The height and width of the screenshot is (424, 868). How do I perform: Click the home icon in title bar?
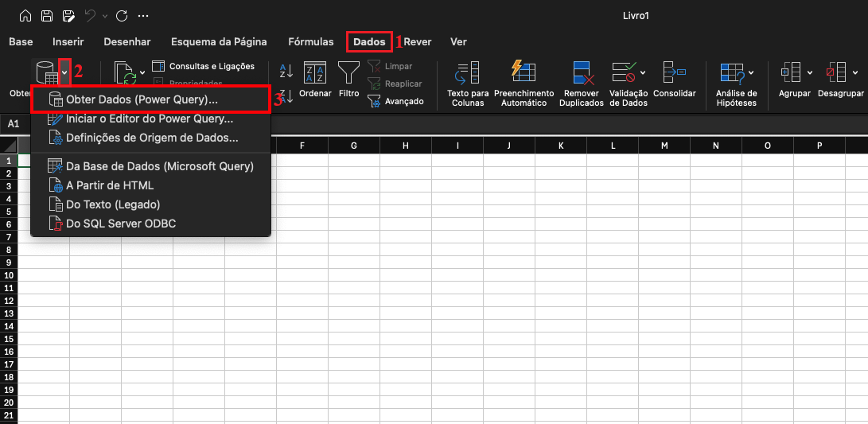coord(25,15)
